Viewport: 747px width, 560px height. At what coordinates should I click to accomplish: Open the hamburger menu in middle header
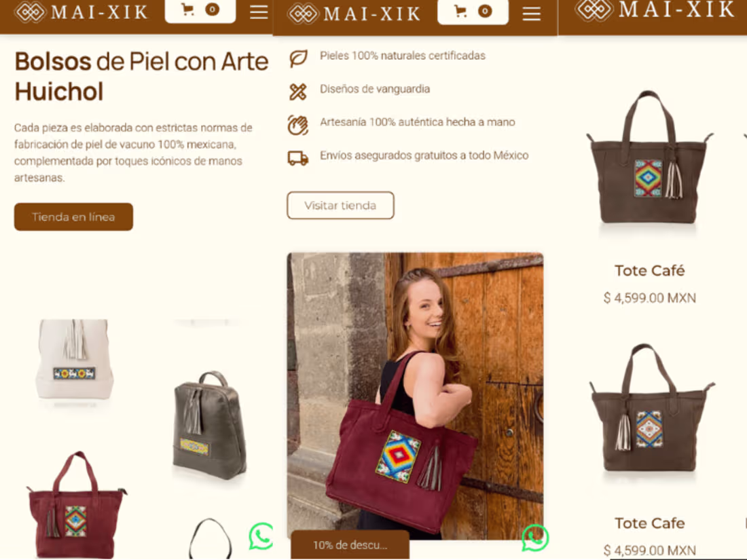click(531, 14)
